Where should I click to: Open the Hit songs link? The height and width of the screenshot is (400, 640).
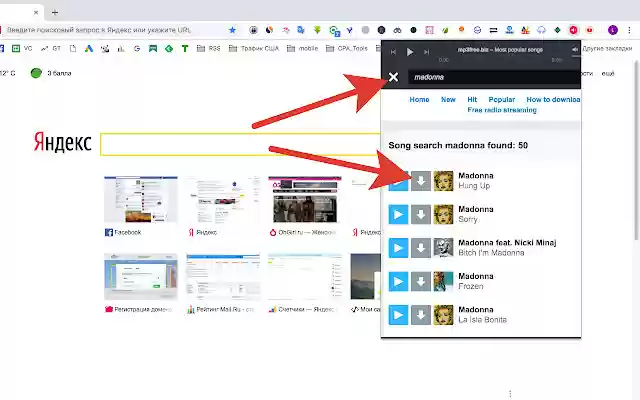click(472, 99)
